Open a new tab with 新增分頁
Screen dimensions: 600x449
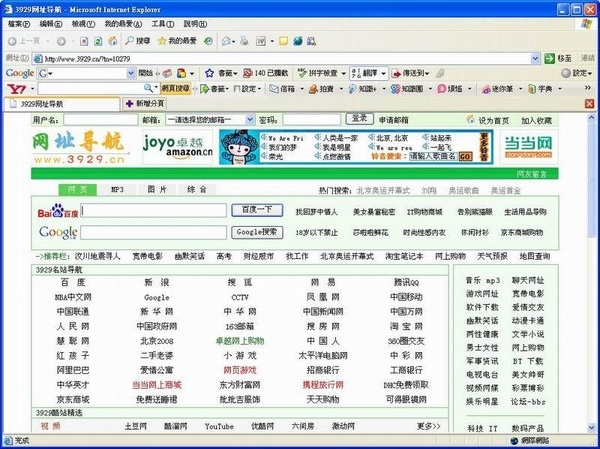coord(145,103)
